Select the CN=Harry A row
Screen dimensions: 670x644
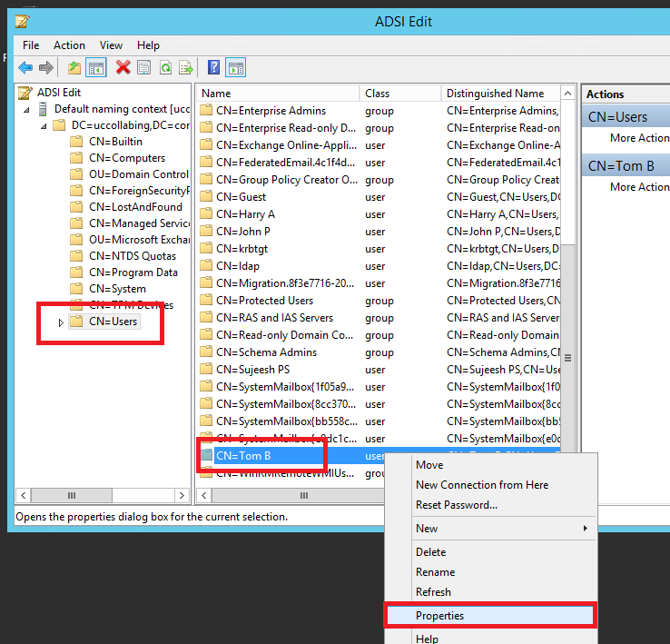point(379,214)
